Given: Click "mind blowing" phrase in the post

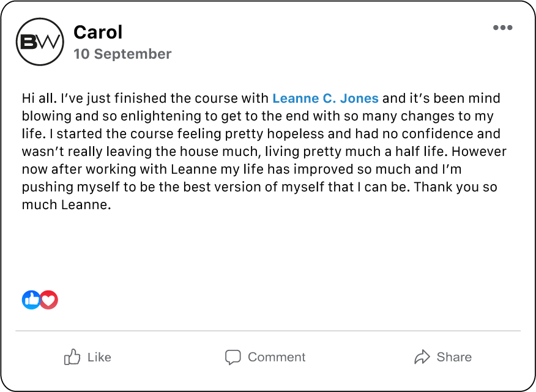Looking at the screenshot, I should click(x=483, y=98).
